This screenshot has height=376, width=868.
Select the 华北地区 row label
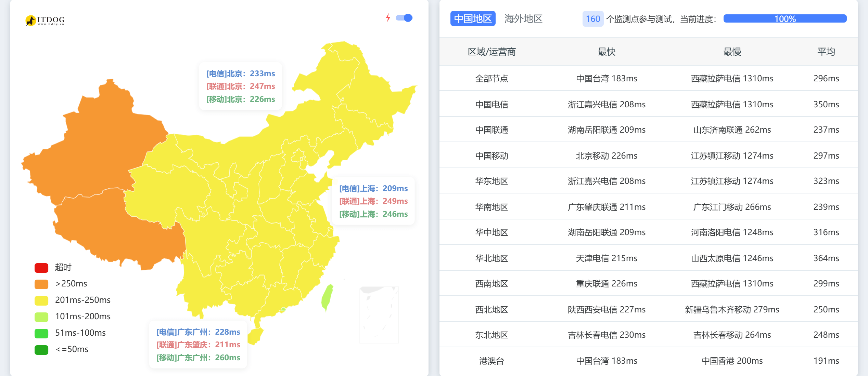coord(492,258)
